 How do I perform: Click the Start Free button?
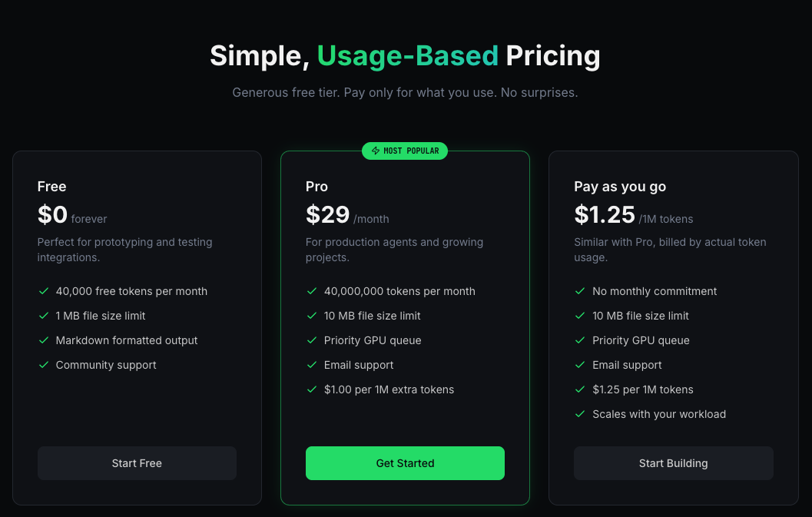point(137,463)
